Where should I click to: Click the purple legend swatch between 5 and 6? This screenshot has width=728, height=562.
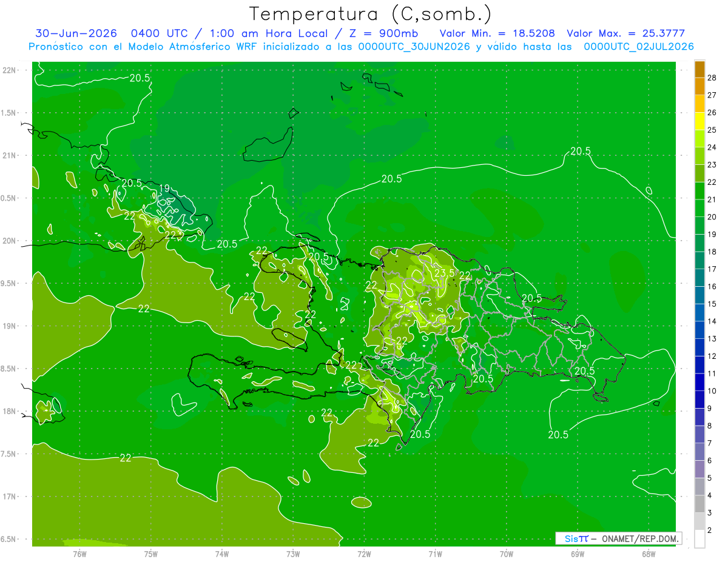click(699, 469)
